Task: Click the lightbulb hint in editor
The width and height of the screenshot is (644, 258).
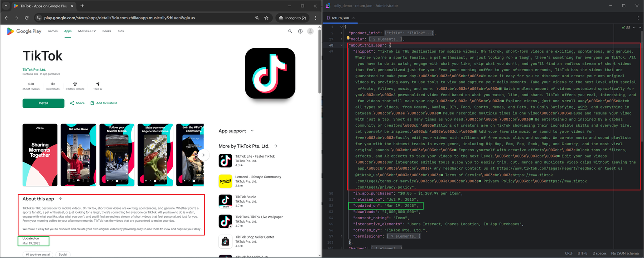Action: [348, 38]
